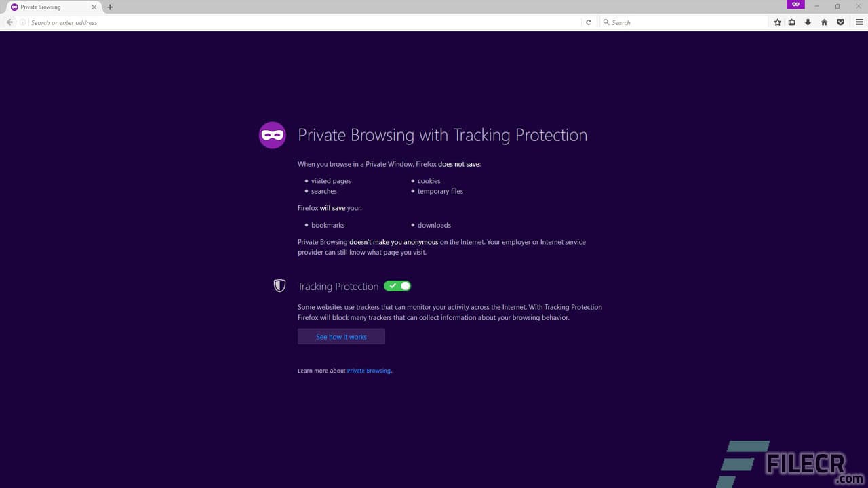Toggle Tracking Protection off
868x488 pixels.
pos(397,286)
